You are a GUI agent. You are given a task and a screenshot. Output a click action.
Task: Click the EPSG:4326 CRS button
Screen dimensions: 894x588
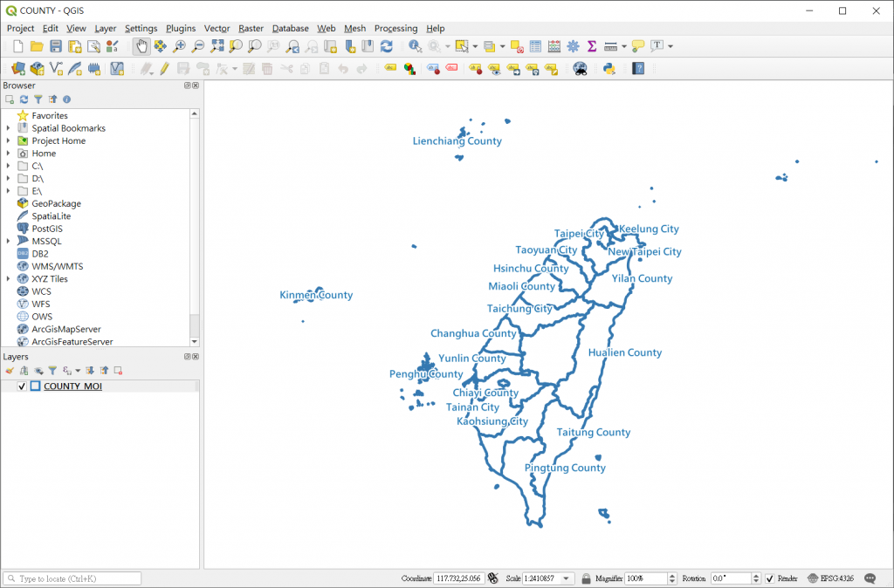831,578
